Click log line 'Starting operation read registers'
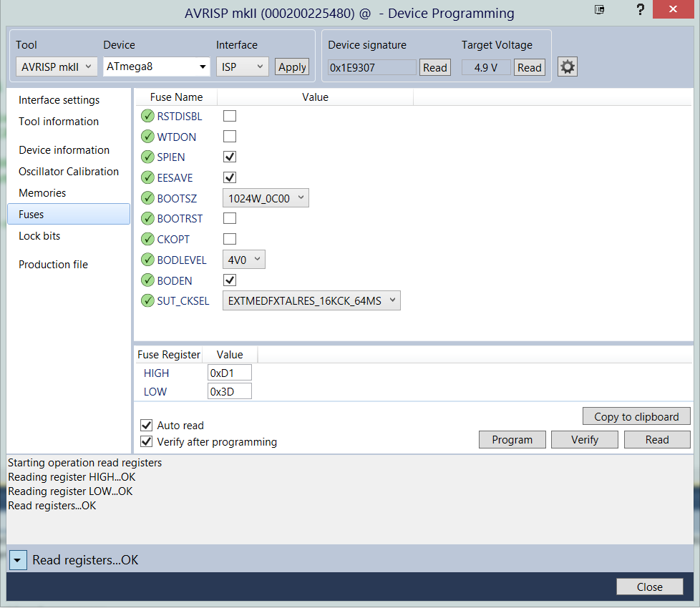Screen dimensions: 700x608 85,463
